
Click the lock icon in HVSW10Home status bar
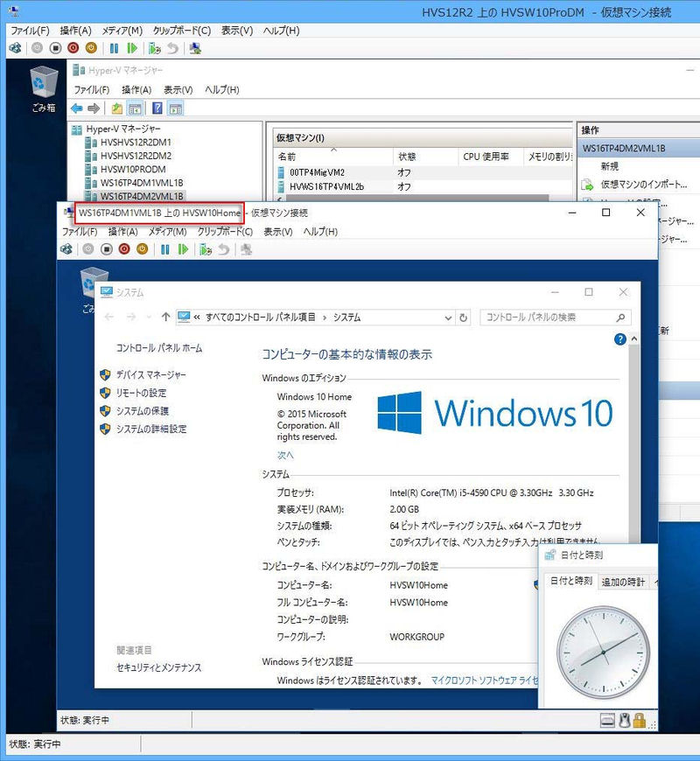(x=640, y=720)
